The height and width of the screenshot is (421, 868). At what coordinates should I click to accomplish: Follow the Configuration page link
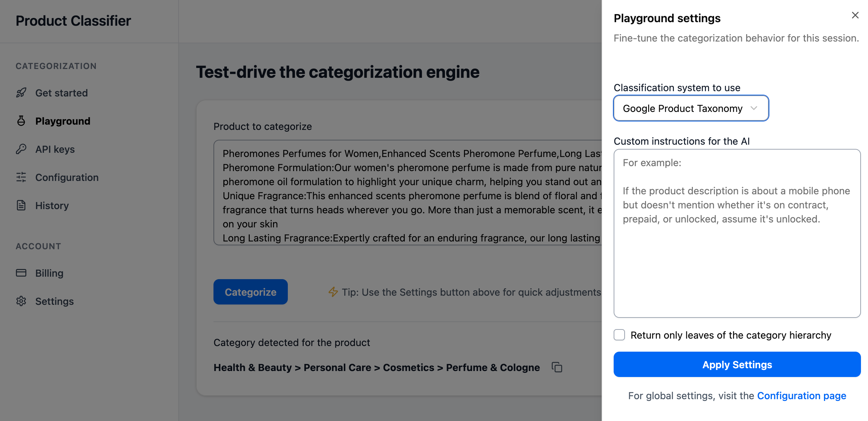pyautogui.click(x=801, y=396)
